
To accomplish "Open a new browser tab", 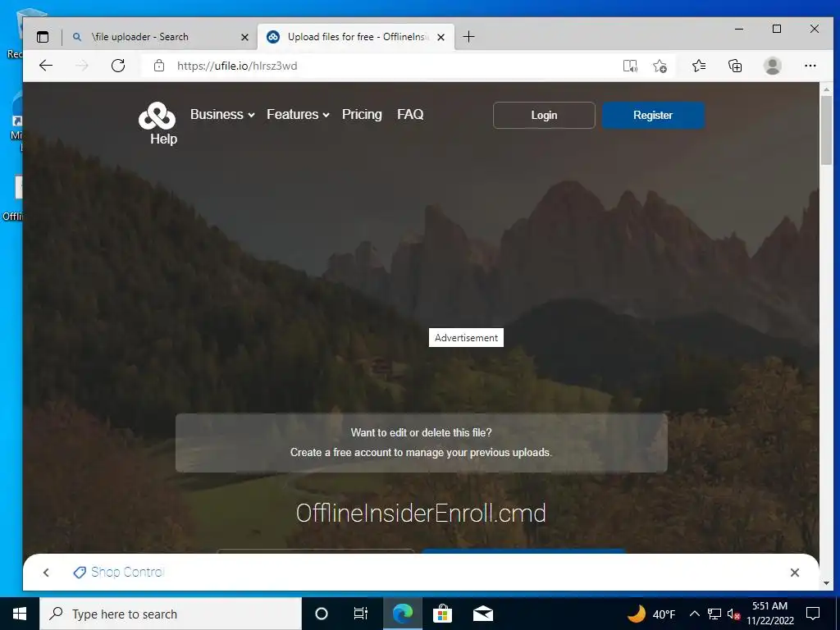I will pyautogui.click(x=468, y=36).
